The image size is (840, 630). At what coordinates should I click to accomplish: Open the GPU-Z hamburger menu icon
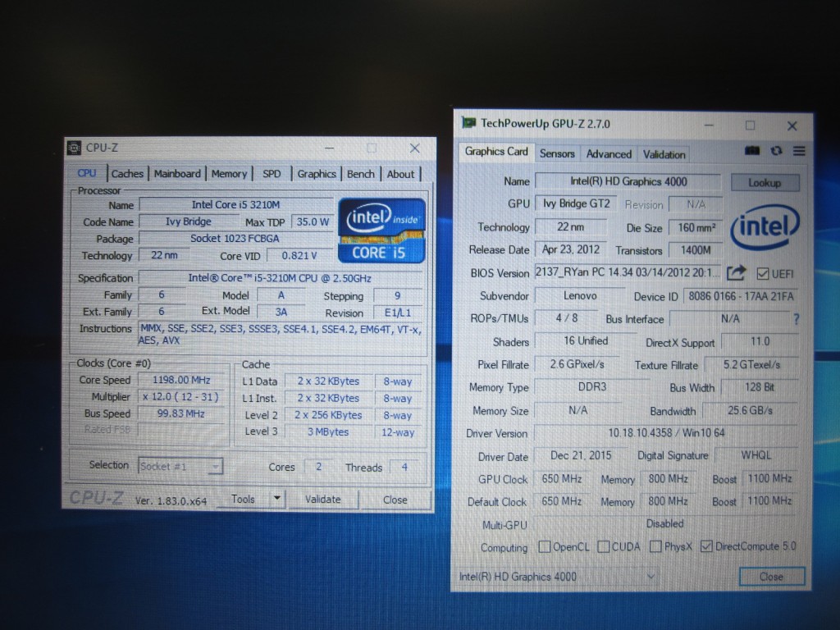[799, 151]
